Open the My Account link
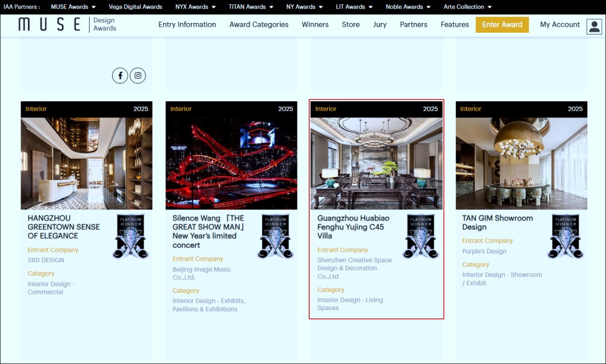This screenshot has width=606, height=364. click(560, 25)
